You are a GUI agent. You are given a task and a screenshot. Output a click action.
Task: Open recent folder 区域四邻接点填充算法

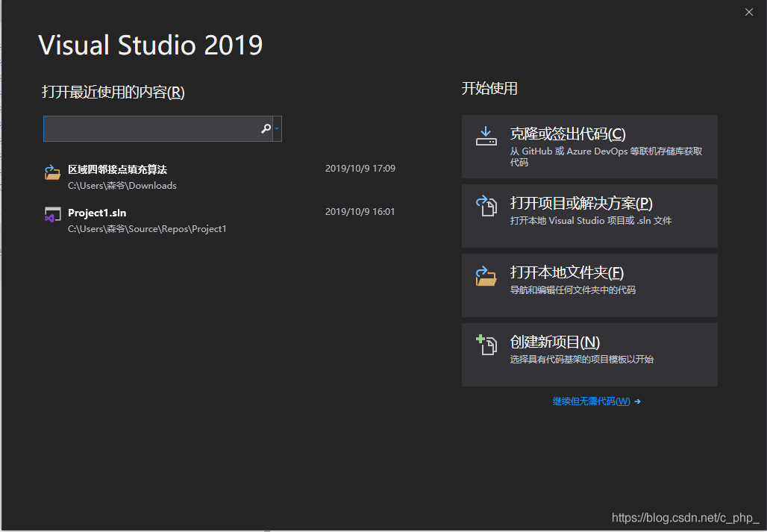[x=117, y=169]
